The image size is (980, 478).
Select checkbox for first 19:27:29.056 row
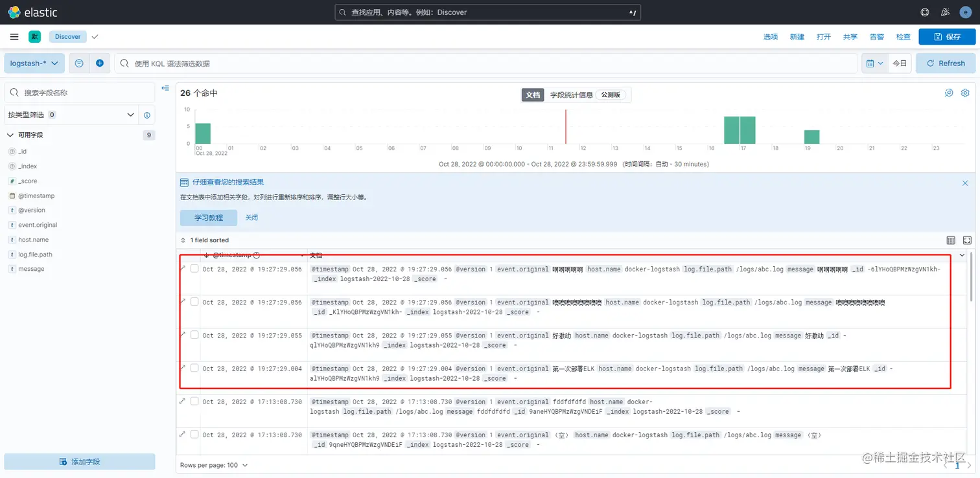(x=194, y=268)
